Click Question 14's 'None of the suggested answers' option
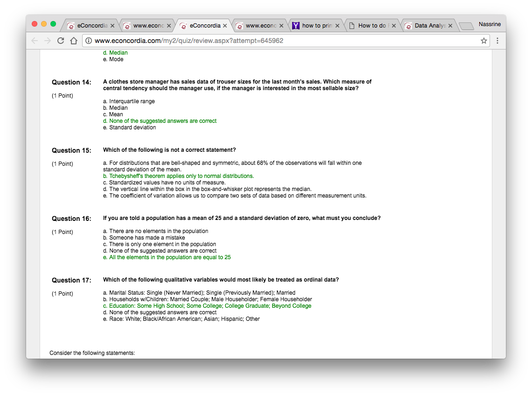This screenshot has width=532, height=396. [x=160, y=121]
